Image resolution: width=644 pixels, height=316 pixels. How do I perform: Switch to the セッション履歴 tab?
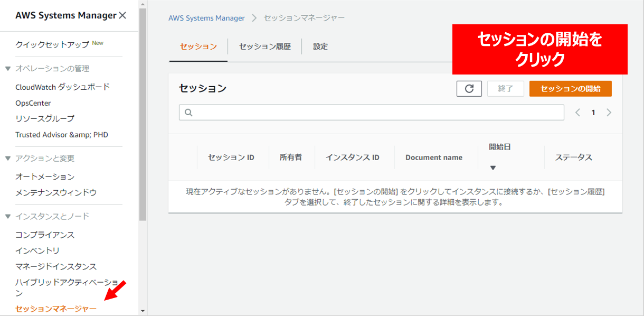click(264, 47)
